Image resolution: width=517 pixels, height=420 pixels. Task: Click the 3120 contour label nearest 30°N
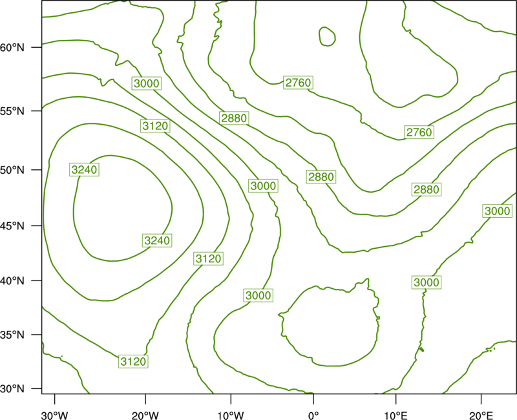(133, 361)
